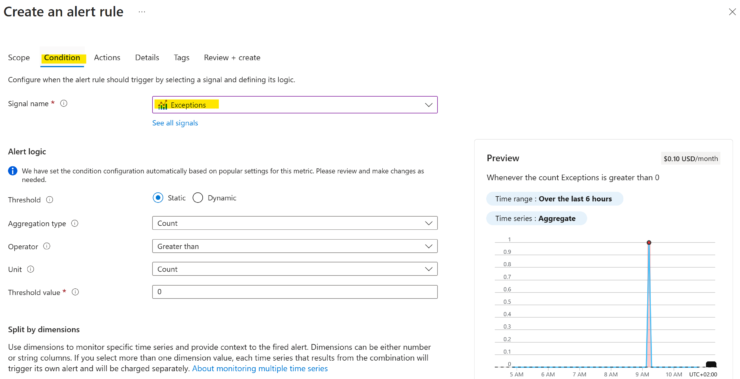Click the Aggregation type info icon
Viewport: 740px width, 379px height.
pos(75,223)
